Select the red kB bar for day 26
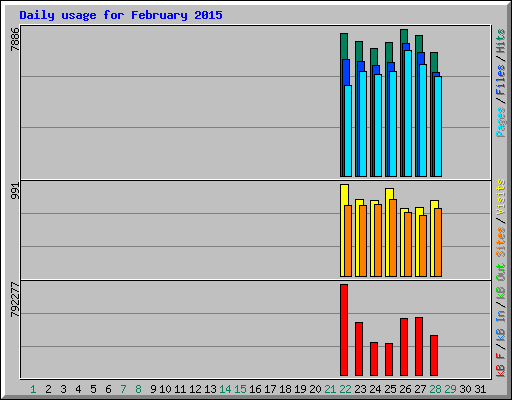This screenshot has height=400, width=512. (x=404, y=347)
